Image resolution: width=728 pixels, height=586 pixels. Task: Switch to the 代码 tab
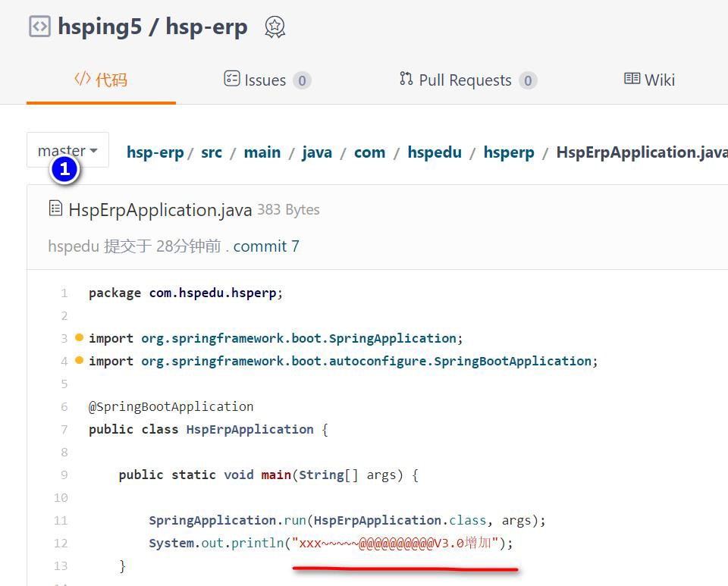[x=101, y=80]
